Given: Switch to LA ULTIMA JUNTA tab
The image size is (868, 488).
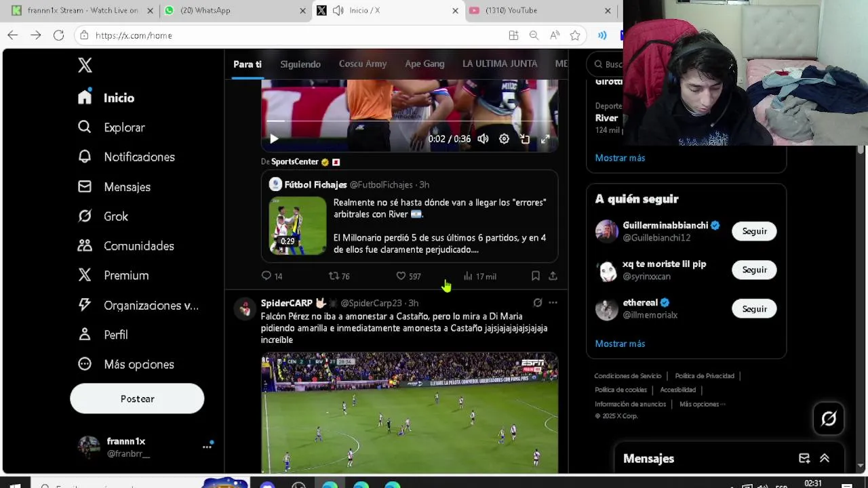Looking at the screenshot, I should point(500,64).
